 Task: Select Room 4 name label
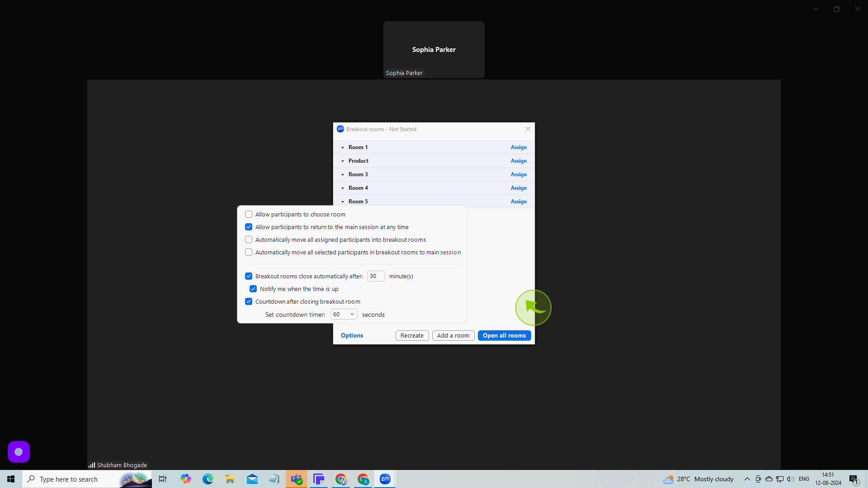click(358, 188)
